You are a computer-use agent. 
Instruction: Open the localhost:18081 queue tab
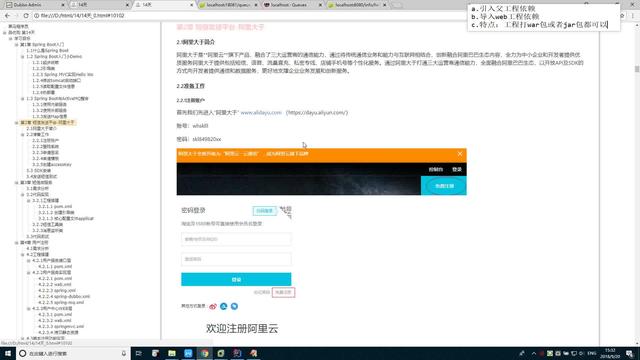(x=229, y=5)
